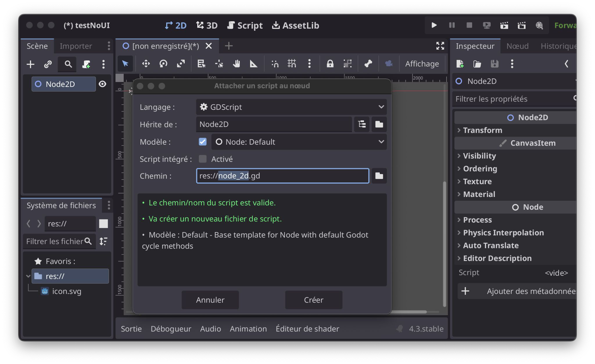Viewport: 595px width, 364px height.
Task: Open the Affichage view menu
Action: coord(422,64)
